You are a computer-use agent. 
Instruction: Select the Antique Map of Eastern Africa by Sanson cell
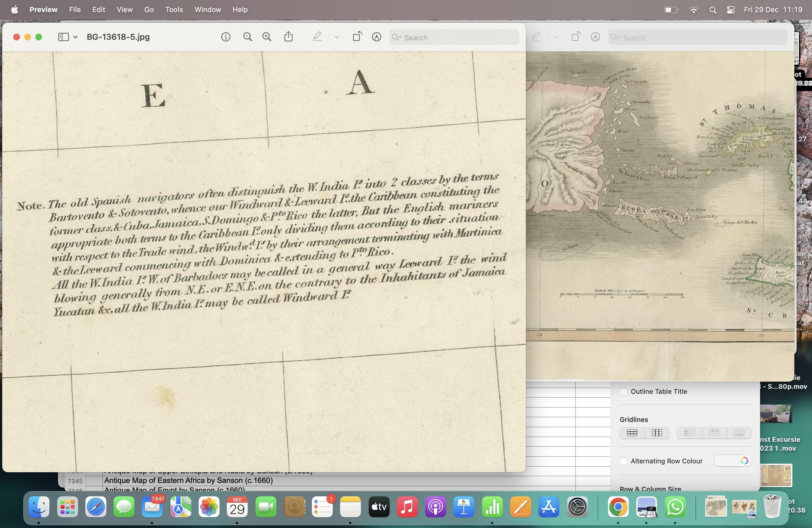pos(339,481)
